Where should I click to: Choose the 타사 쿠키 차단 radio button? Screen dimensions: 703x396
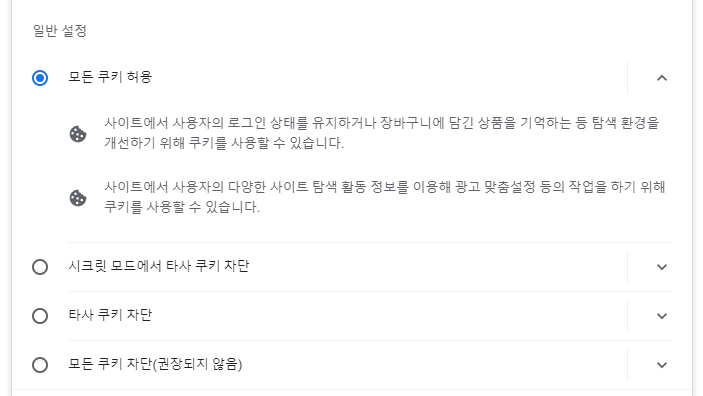(40, 316)
